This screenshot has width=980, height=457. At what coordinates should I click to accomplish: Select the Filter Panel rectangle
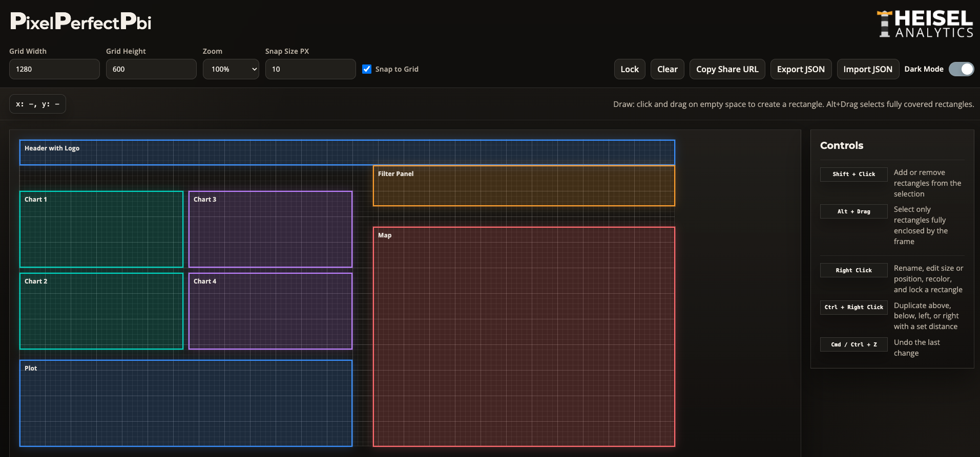[x=524, y=186]
